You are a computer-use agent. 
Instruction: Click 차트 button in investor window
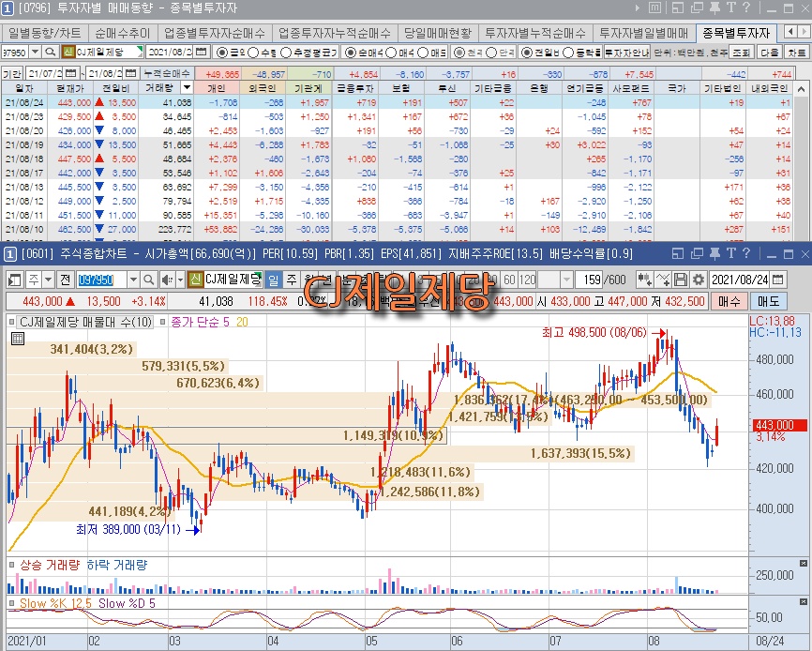pos(796,53)
